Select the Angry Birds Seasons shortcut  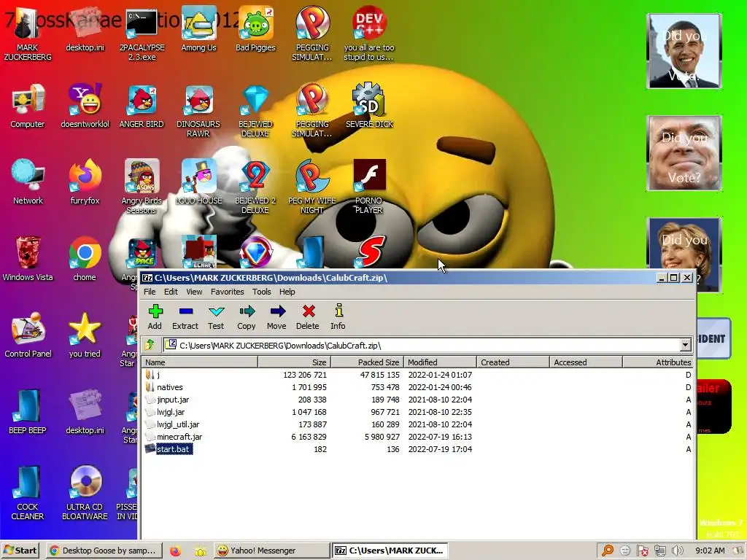coord(142,187)
